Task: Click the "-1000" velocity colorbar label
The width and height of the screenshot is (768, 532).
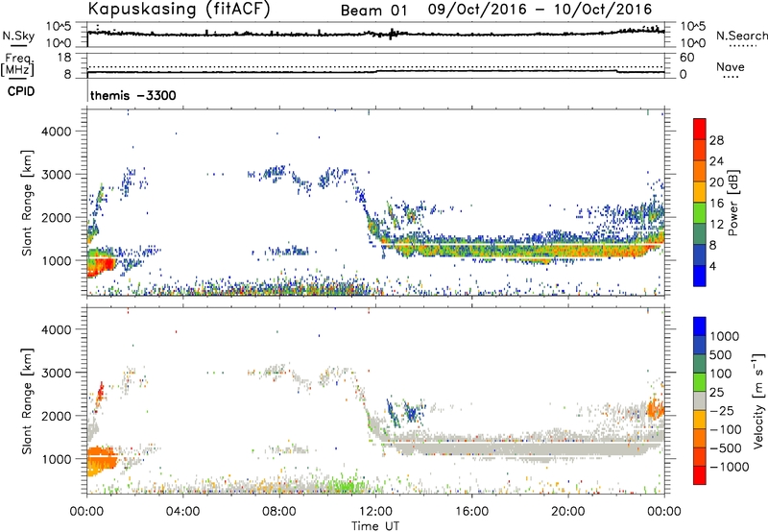Action: [x=730, y=467]
